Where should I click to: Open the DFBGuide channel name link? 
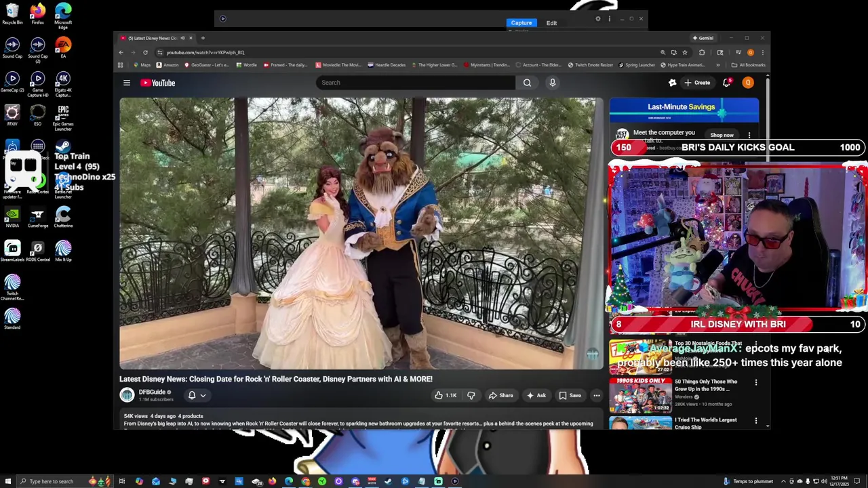[152, 392]
